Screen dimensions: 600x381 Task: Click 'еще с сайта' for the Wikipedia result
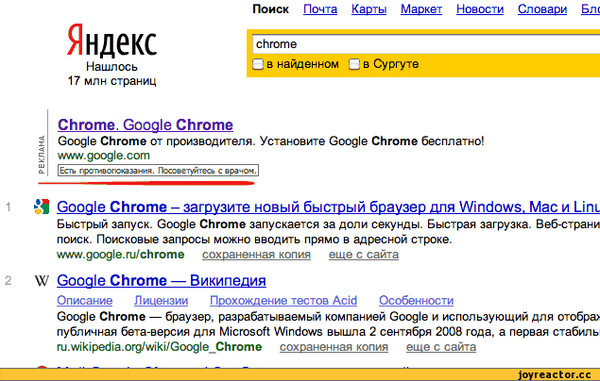pyautogui.click(x=441, y=347)
